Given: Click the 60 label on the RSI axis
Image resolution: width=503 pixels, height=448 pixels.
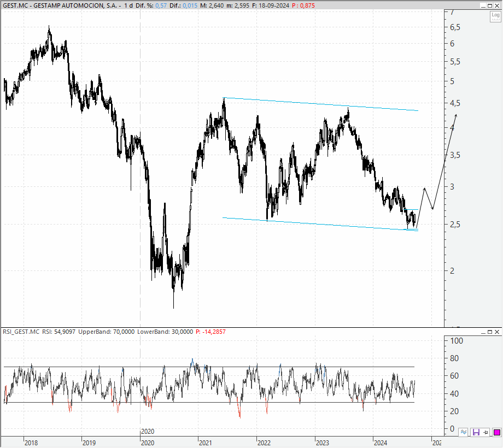Looking at the screenshot, I should point(454,376).
